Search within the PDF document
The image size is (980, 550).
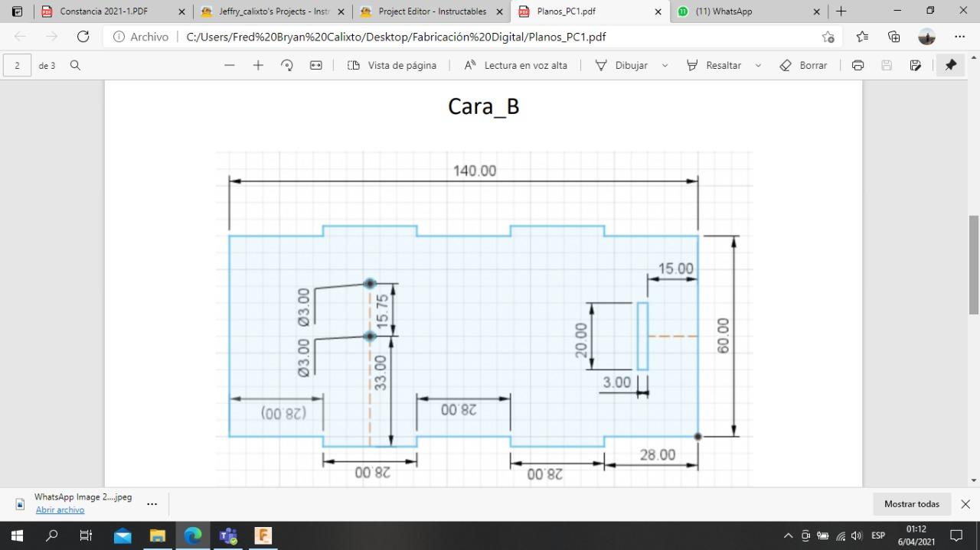(x=75, y=65)
